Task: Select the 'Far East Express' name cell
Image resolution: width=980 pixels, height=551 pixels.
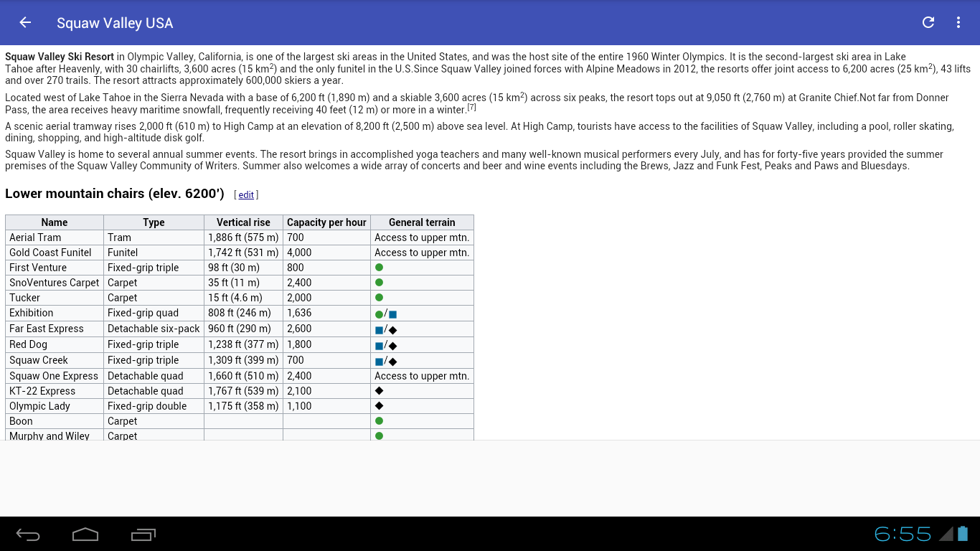Action: pyautogui.click(x=55, y=329)
